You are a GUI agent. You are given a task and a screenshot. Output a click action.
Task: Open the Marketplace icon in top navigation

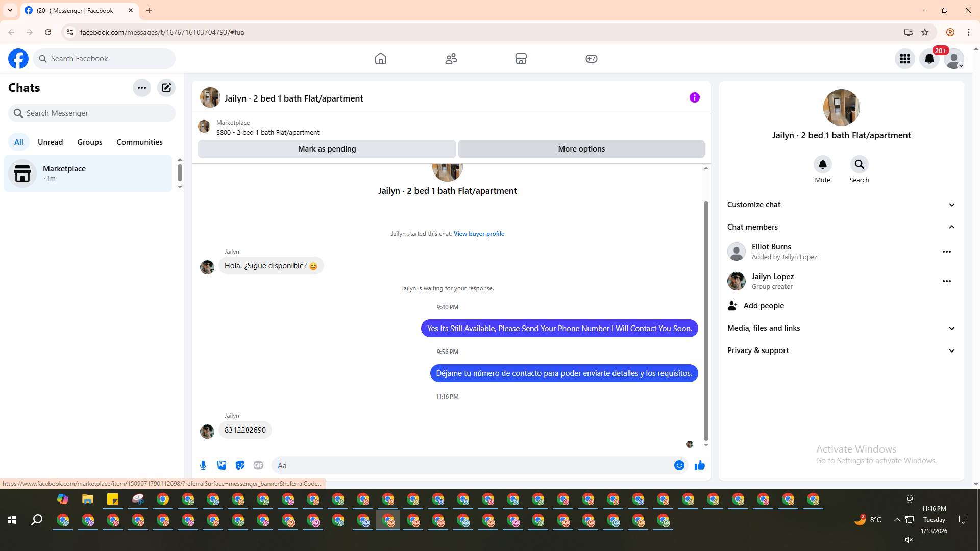coord(521,59)
